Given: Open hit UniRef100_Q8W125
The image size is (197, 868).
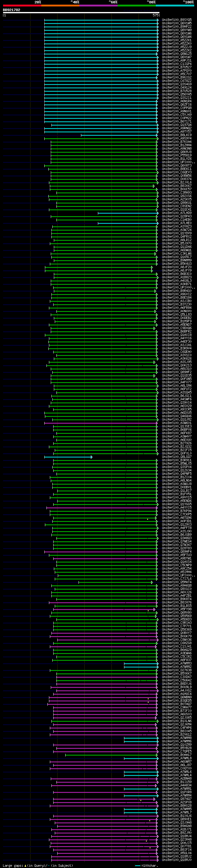Looking at the screenshot, I should 177,54.
